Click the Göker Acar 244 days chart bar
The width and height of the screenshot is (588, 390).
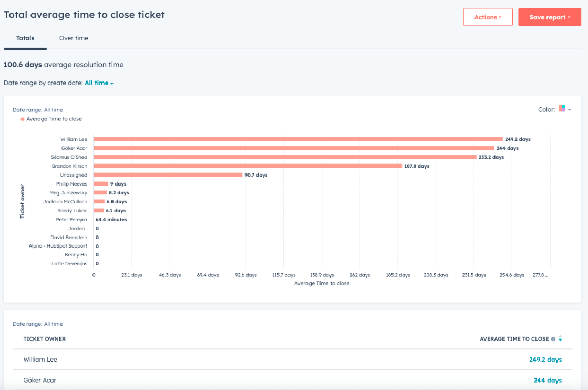[x=294, y=148]
